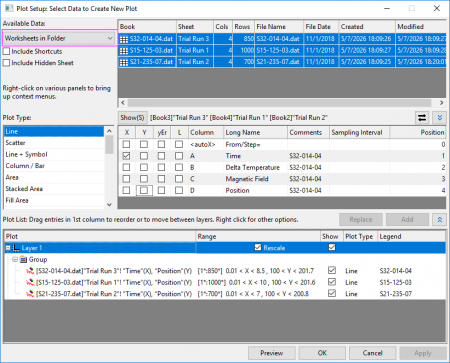Screen dimensions: 450x363
Task: Click the Preview button
Action: pyautogui.click(x=272, y=353)
